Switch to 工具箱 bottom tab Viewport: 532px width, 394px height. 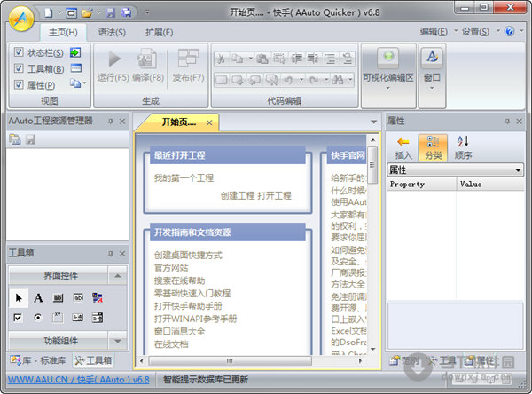point(93,360)
